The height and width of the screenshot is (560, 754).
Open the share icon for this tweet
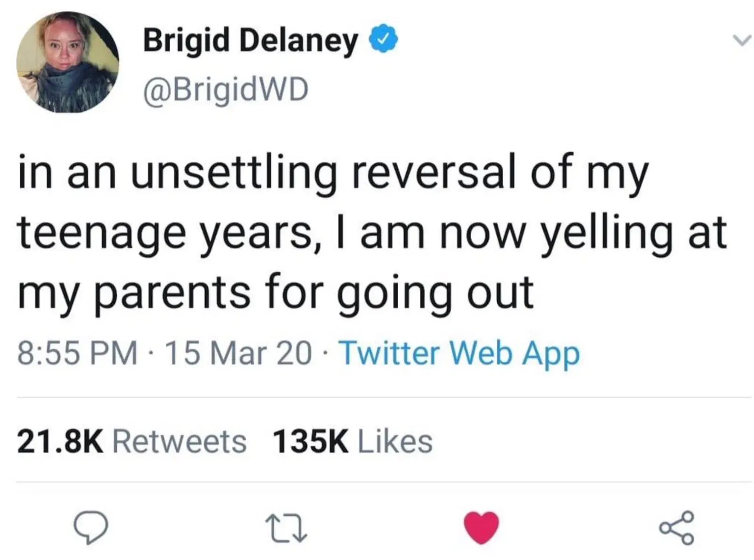[676, 527]
